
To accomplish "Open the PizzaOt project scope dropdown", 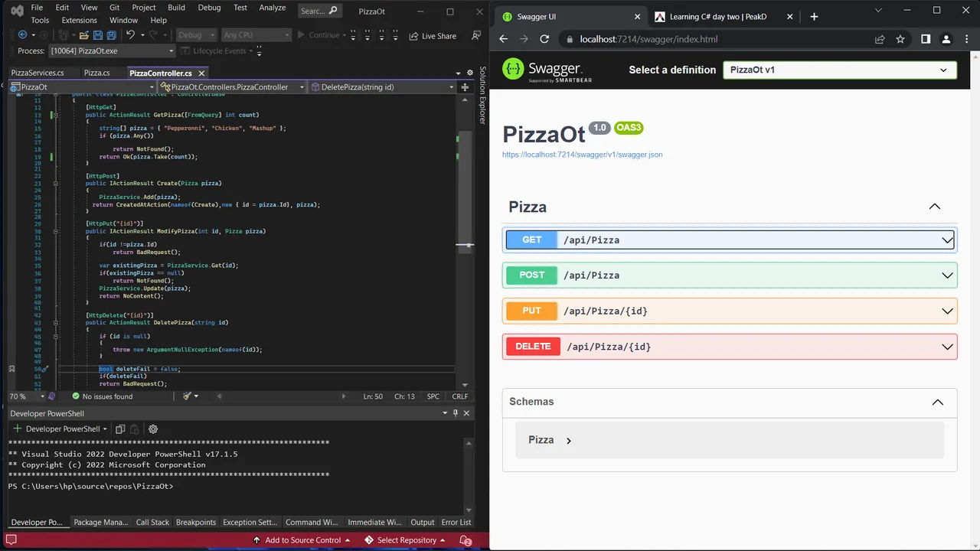I will click(83, 87).
